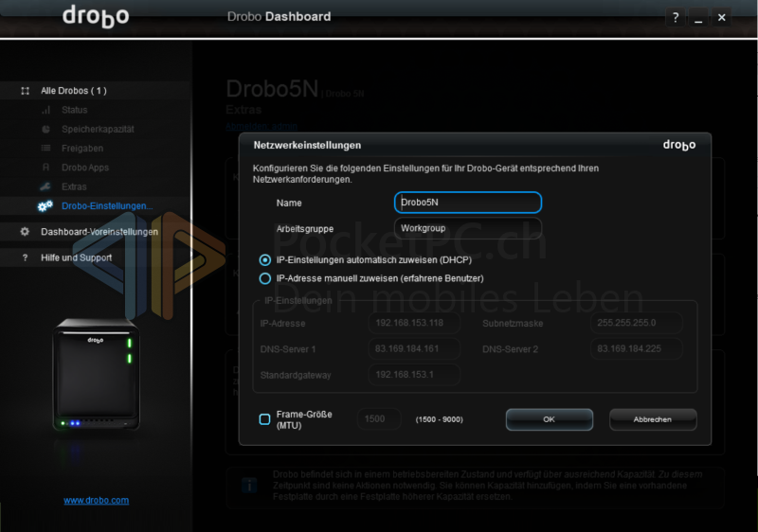Select manual IP-Adresse assignment radio button
This screenshot has width=758, height=532.
pos(265,278)
